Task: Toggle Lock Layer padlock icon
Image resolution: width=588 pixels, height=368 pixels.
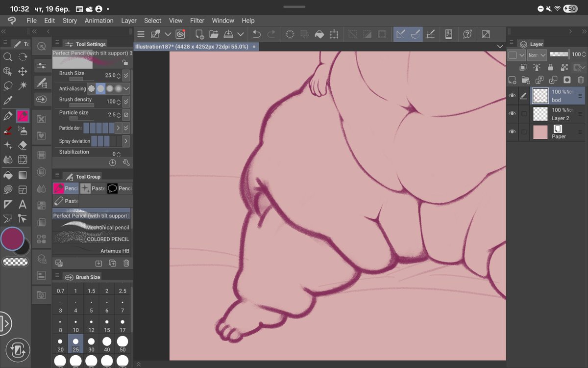Action: tap(550, 68)
